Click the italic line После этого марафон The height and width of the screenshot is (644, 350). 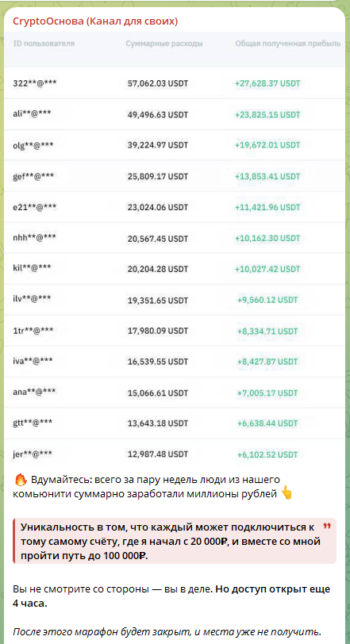pos(167,631)
